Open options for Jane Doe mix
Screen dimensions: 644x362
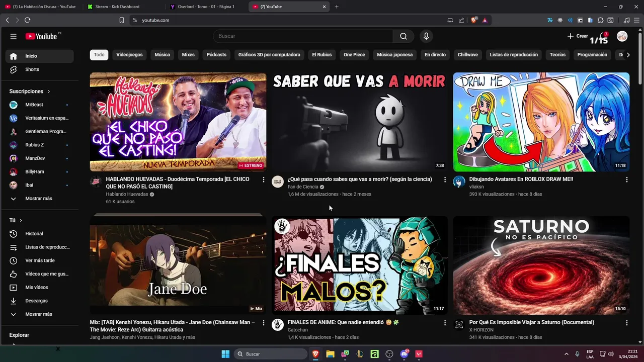click(263, 323)
